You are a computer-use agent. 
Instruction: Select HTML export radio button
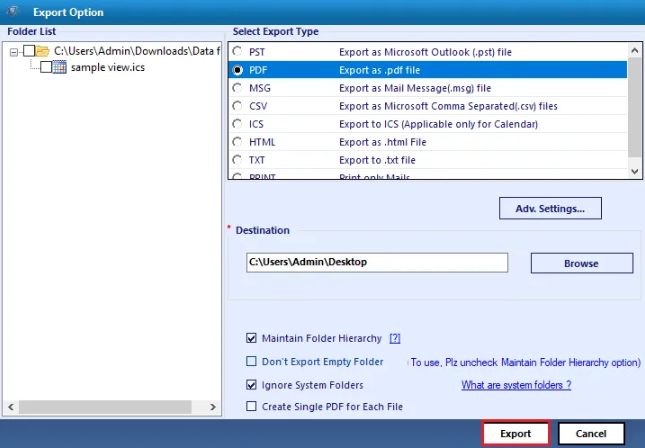tap(237, 142)
